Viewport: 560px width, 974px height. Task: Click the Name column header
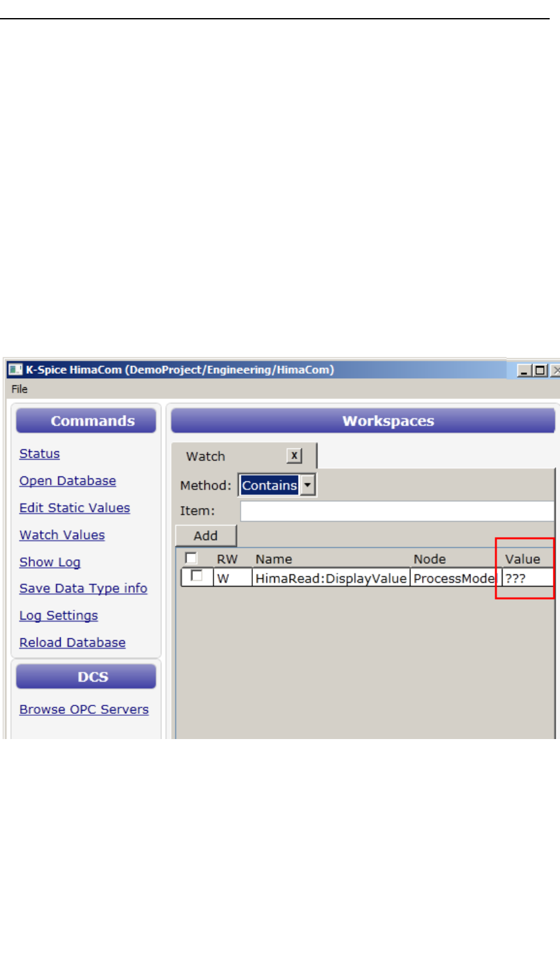274,559
